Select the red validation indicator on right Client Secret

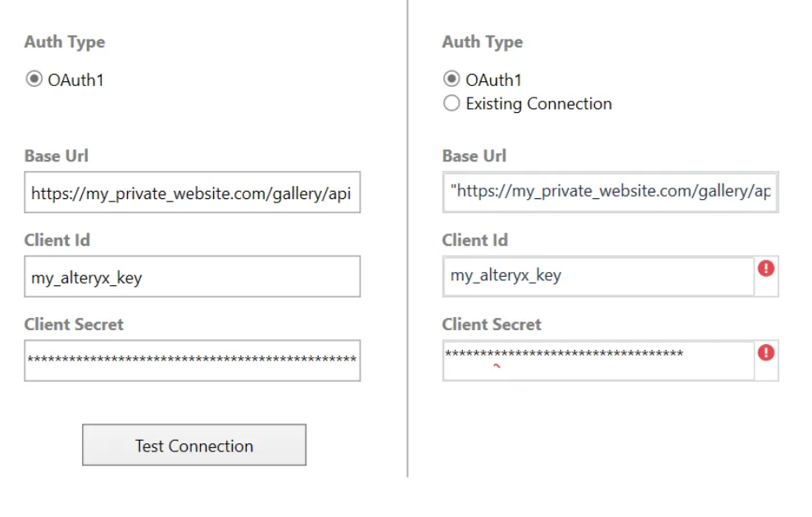(765, 352)
